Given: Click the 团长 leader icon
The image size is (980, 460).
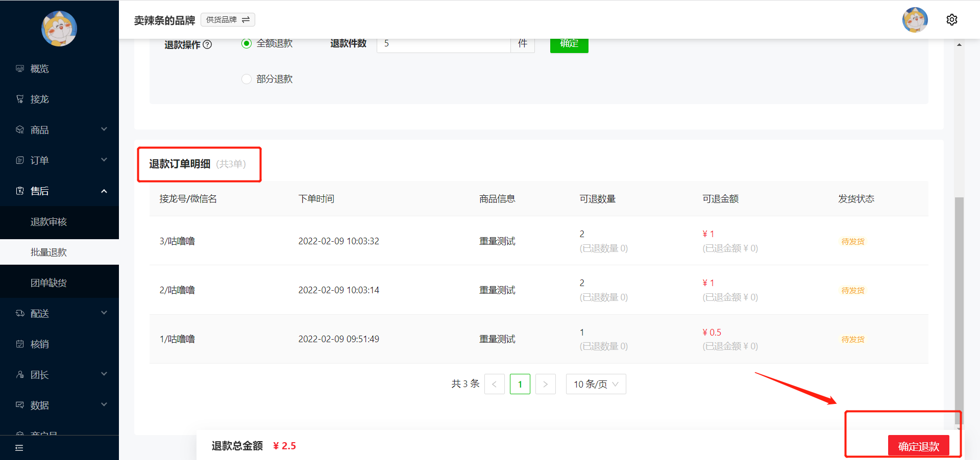Looking at the screenshot, I should 20,374.
